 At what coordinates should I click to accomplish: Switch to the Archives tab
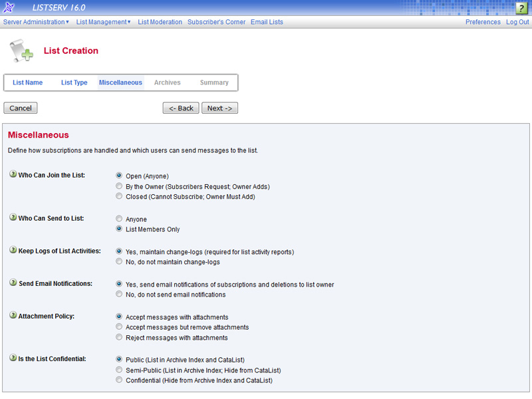(x=167, y=82)
